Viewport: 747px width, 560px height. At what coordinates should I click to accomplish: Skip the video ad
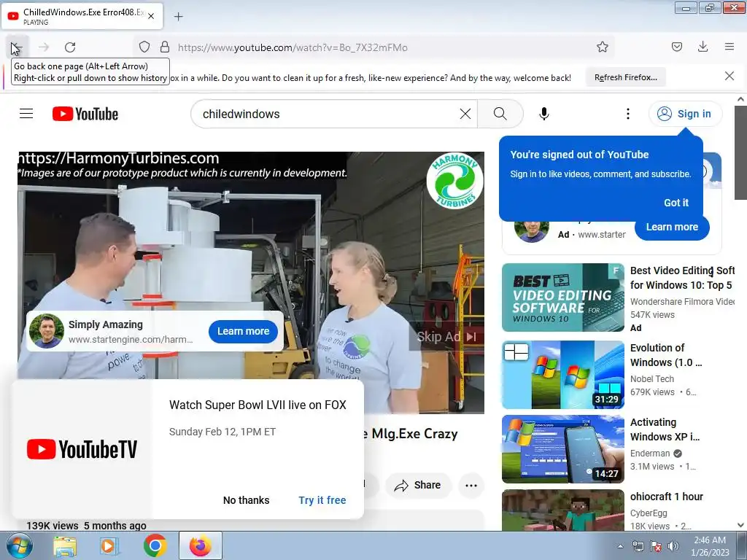tap(446, 337)
